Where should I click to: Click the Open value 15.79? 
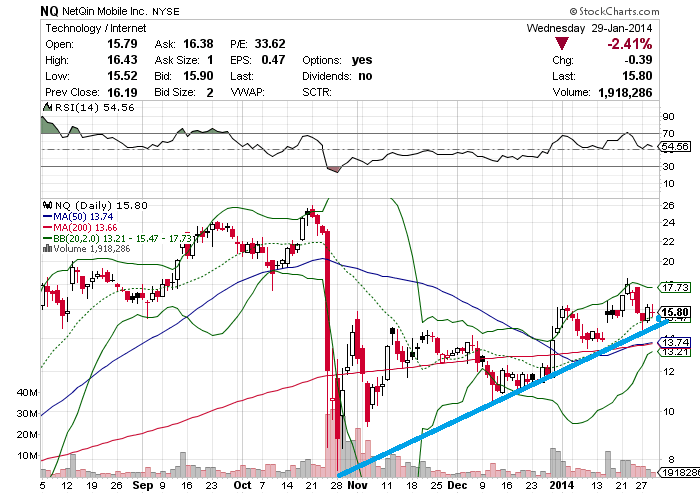pyautogui.click(x=122, y=44)
